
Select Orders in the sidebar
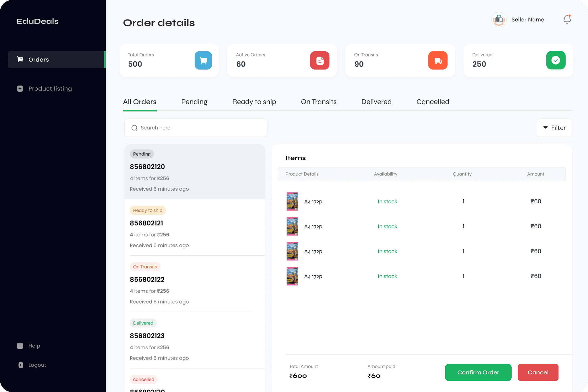39,60
